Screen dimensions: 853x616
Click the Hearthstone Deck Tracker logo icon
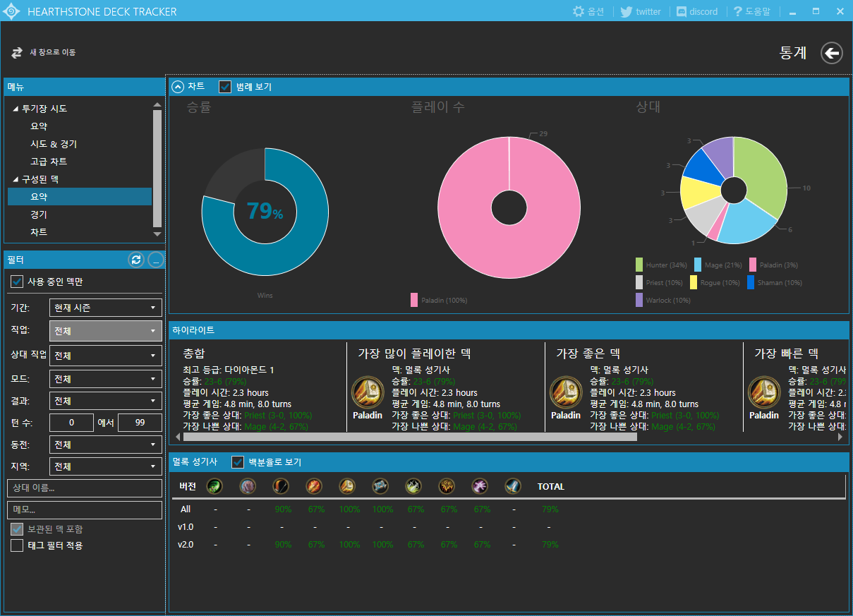click(12, 11)
